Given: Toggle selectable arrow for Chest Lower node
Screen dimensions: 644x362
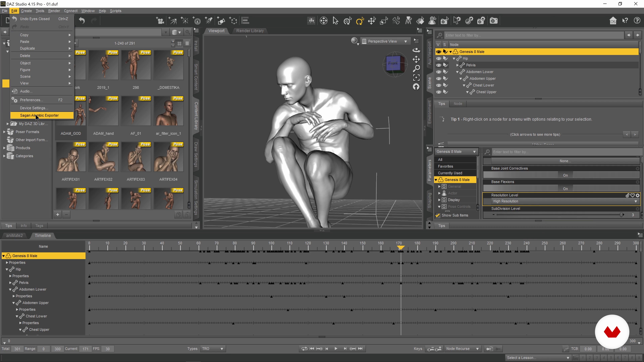Looking at the screenshot, I should coord(445,85).
